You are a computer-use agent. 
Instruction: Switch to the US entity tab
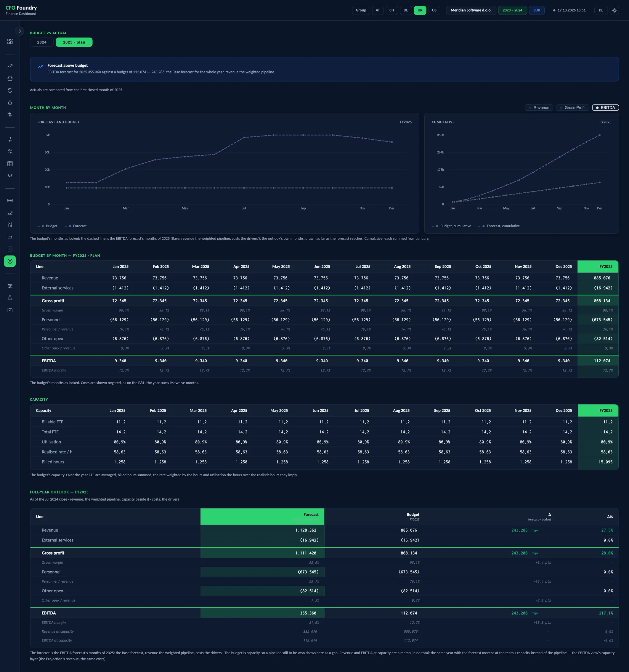[x=434, y=10]
